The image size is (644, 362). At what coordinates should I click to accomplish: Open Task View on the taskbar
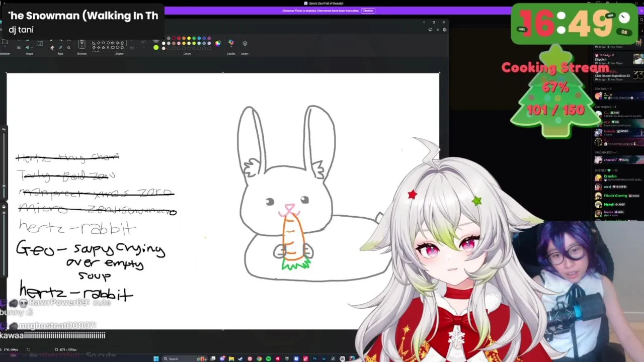point(213,358)
